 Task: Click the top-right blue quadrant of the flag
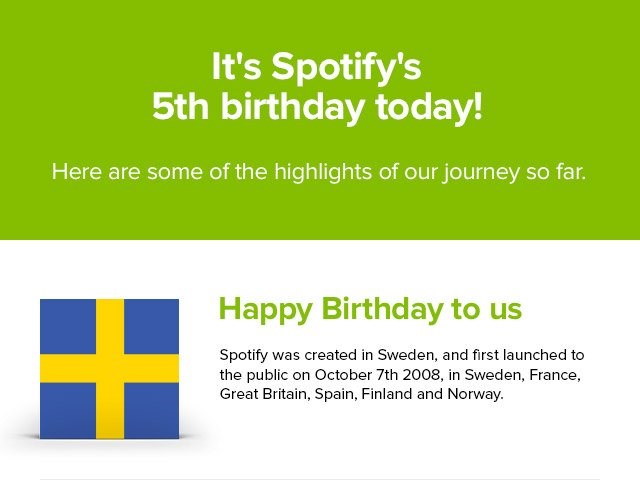point(151,326)
